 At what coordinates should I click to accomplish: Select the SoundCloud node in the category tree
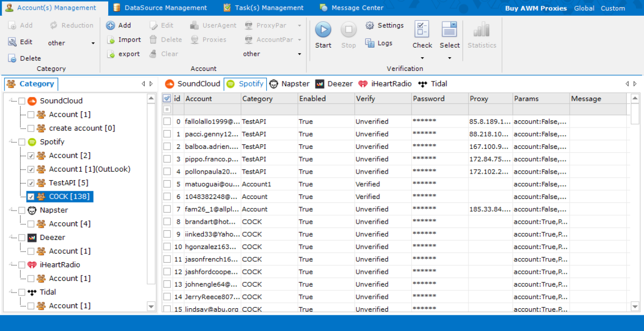pos(61,101)
